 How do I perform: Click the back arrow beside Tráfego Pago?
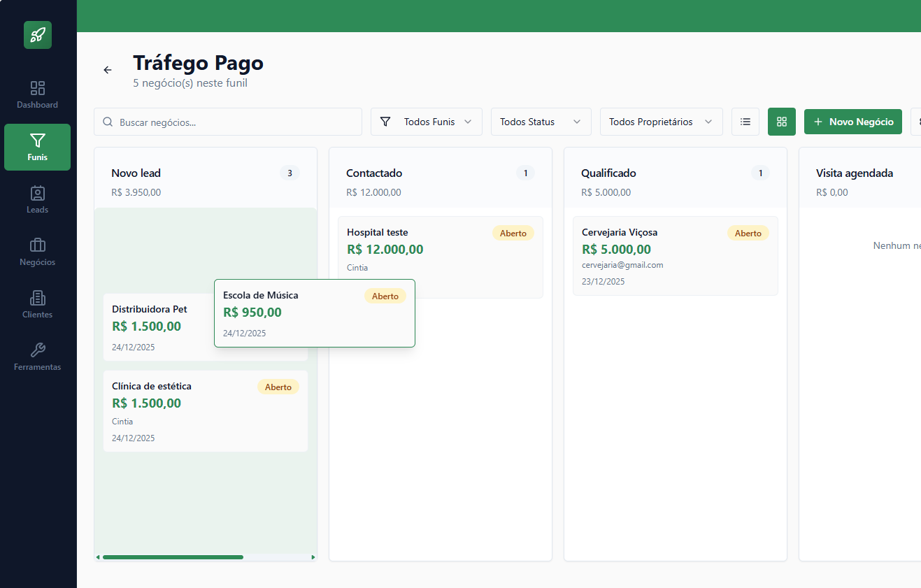pyautogui.click(x=108, y=70)
